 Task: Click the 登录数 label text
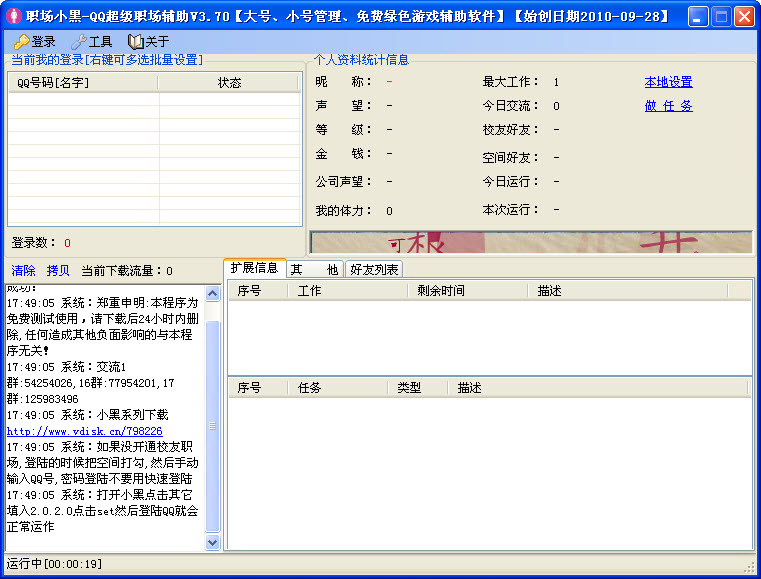point(34,243)
